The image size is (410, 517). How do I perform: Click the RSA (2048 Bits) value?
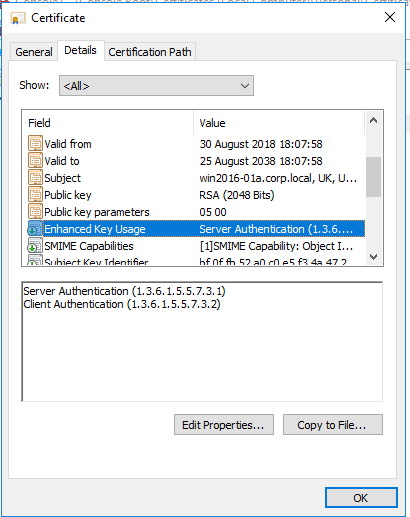(x=237, y=195)
